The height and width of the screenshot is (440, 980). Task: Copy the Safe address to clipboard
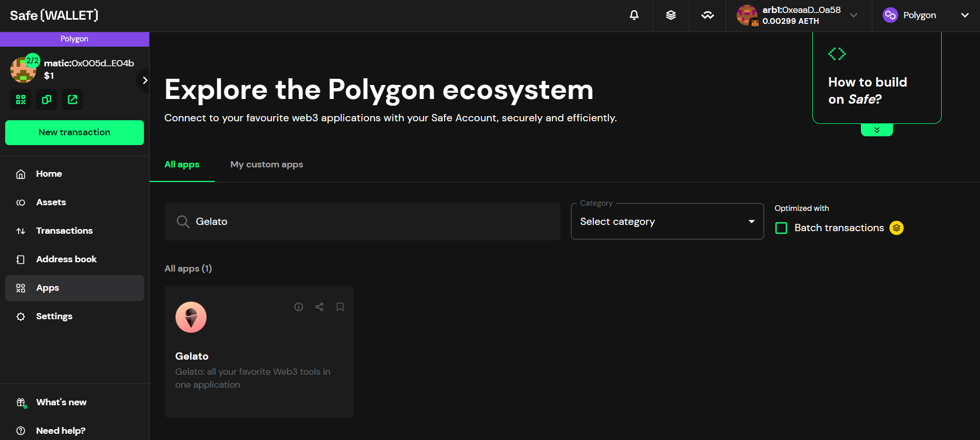tap(47, 100)
